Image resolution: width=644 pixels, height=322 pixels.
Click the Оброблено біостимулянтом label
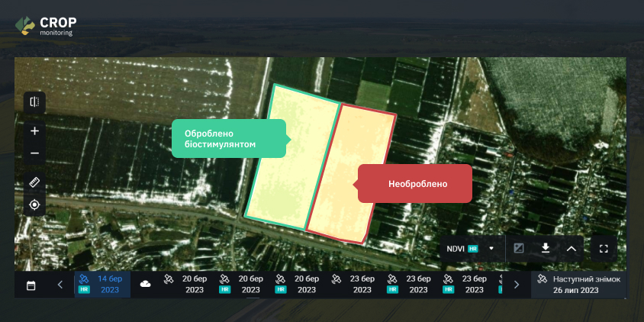tap(229, 138)
